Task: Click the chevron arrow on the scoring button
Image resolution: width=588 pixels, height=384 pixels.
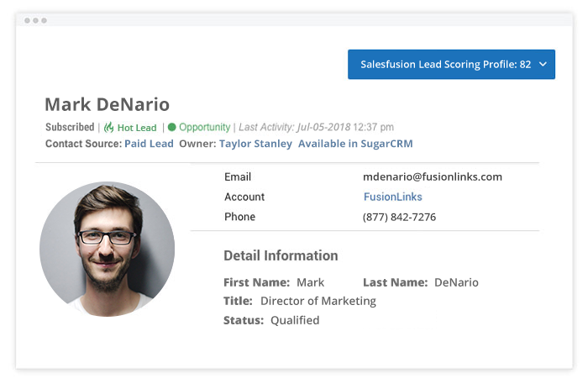Action: click(543, 64)
